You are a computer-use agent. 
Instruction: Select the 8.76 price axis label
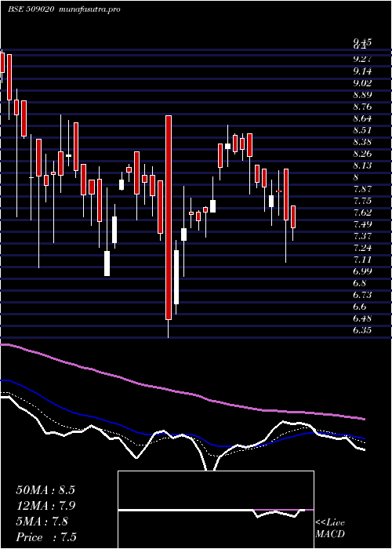(x=362, y=107)
